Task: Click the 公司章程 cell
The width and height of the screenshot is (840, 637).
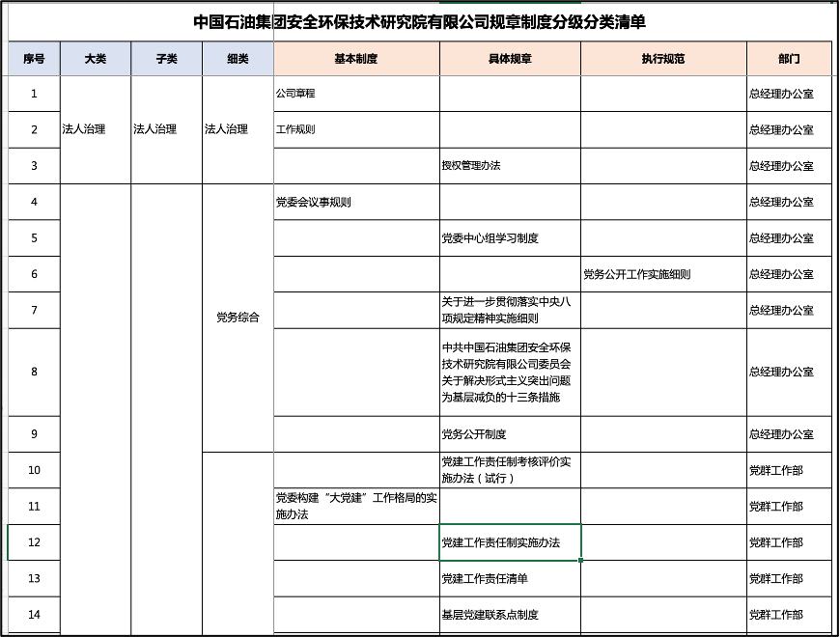Action: tap(356, 94)
